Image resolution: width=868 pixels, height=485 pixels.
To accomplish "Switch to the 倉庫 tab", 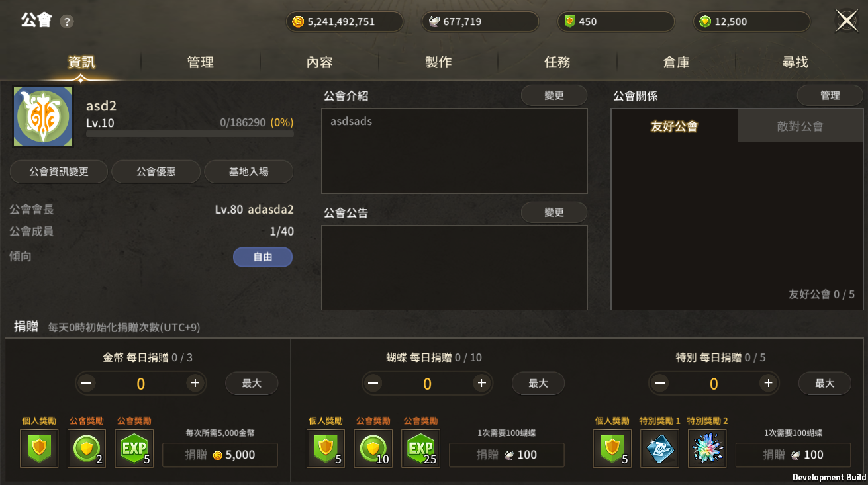I will (677, 62).
